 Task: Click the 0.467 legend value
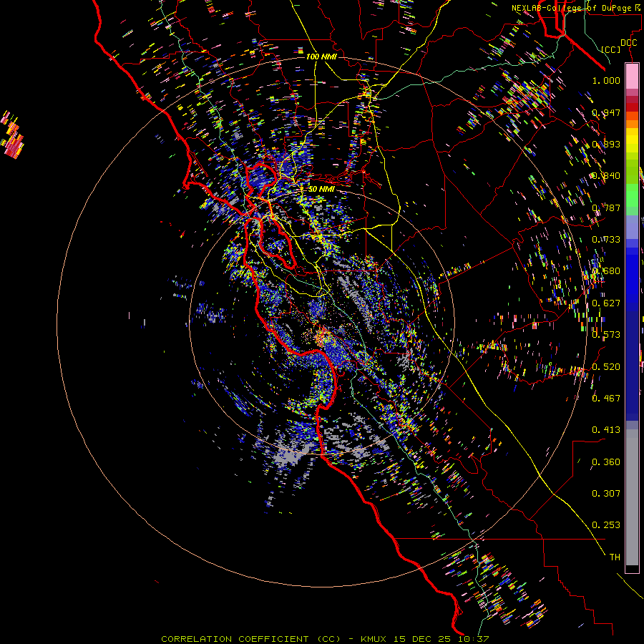[606, 399]
